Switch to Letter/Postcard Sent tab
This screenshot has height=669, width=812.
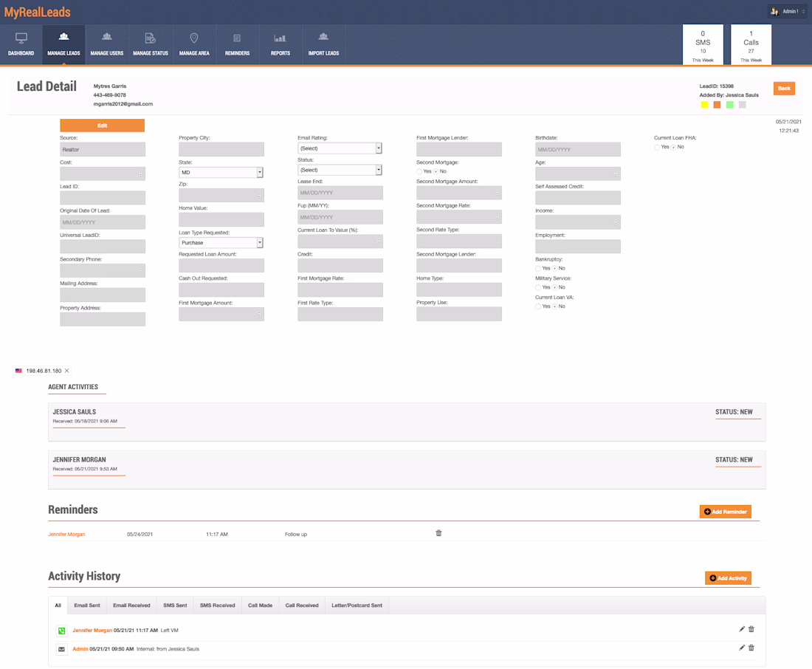tap(357, 605)
